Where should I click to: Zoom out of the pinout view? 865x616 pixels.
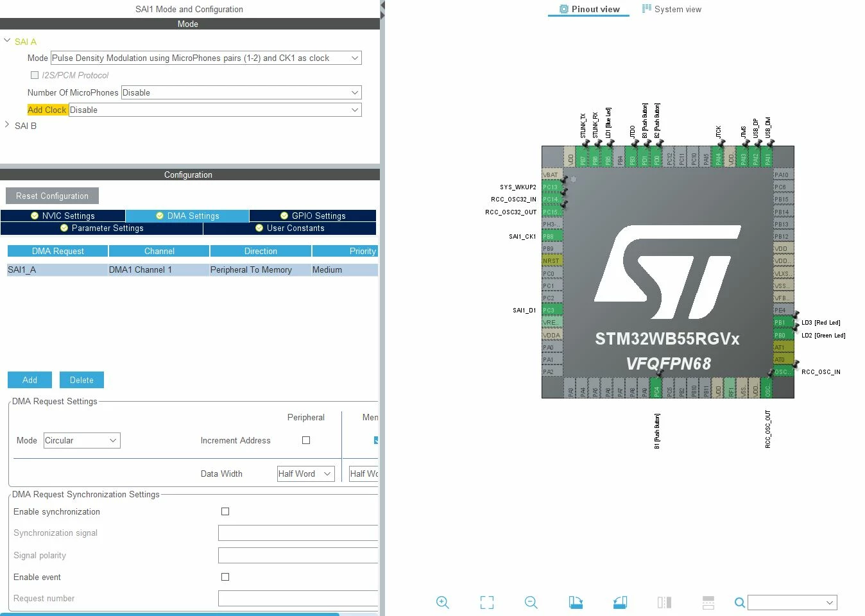point(531,603)
